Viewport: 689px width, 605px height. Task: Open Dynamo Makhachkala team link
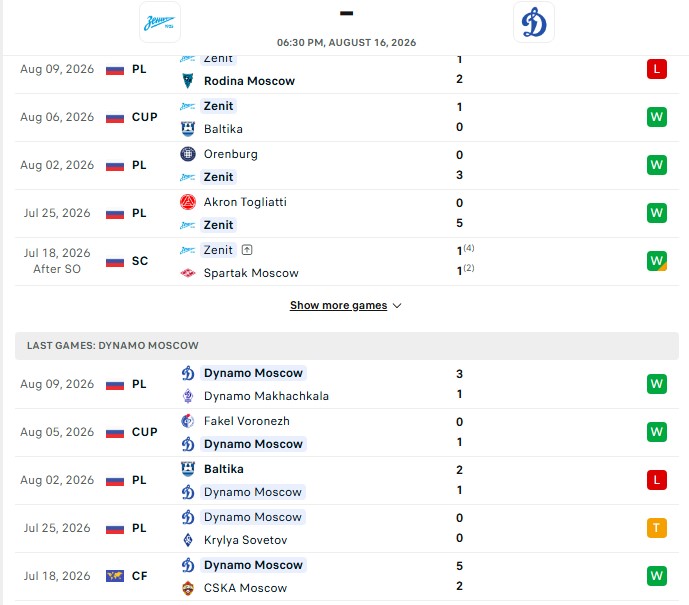click(x=266, y=396)
